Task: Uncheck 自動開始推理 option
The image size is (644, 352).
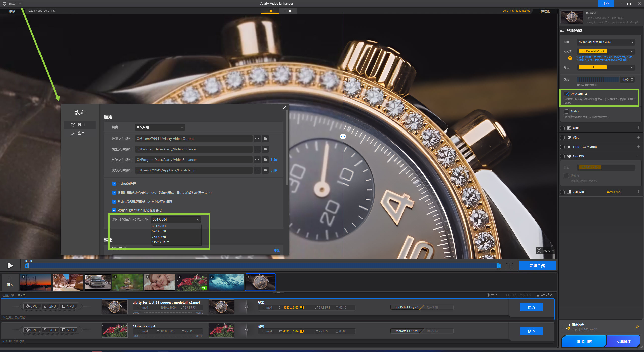Action: pyautogui.click(x=114, y=184)
